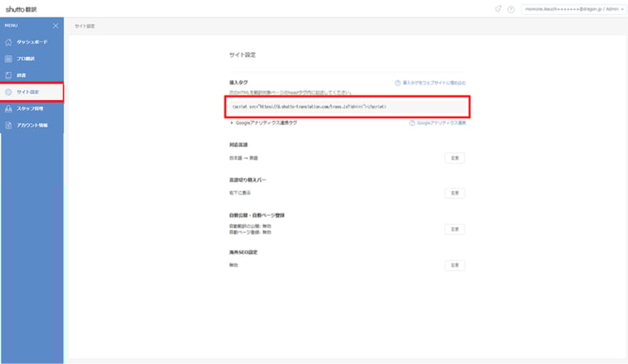Click the Pro translation icon in sidebar
The image size is (628, 364).
tap(8, 59)
